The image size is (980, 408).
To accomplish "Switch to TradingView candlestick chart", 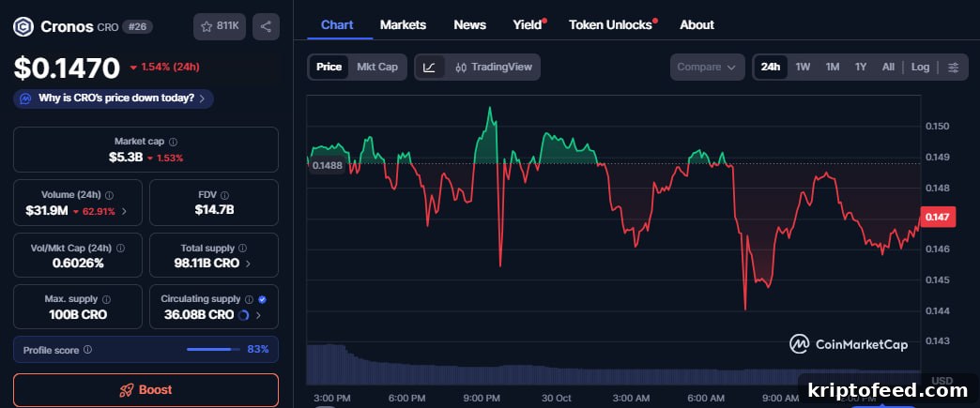I will [x=493, y=67].
